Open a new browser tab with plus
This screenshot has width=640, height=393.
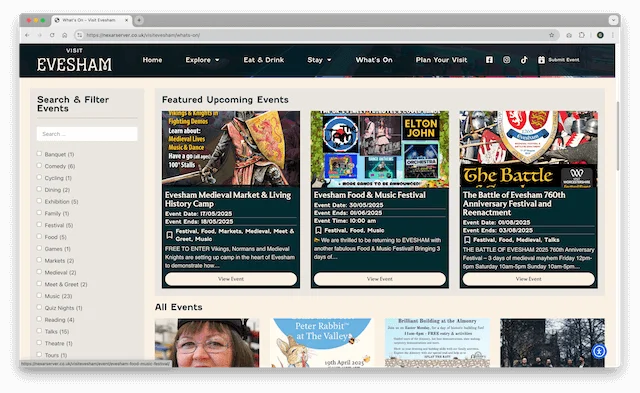pos(139,20)
